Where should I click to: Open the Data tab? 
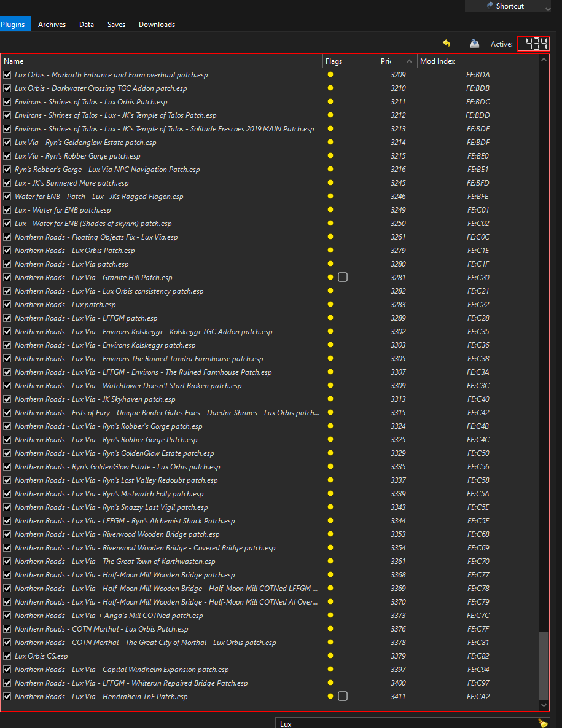87,24
